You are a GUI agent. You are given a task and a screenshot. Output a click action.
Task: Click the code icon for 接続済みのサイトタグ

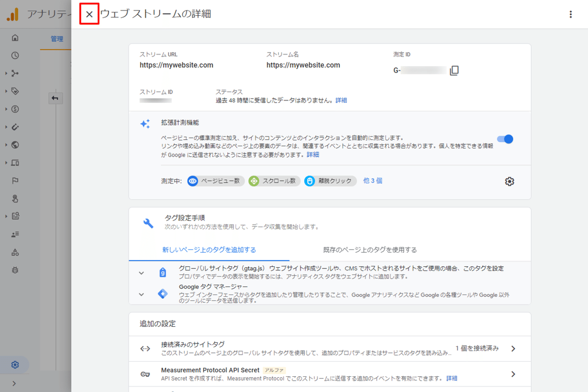point(145,349)
